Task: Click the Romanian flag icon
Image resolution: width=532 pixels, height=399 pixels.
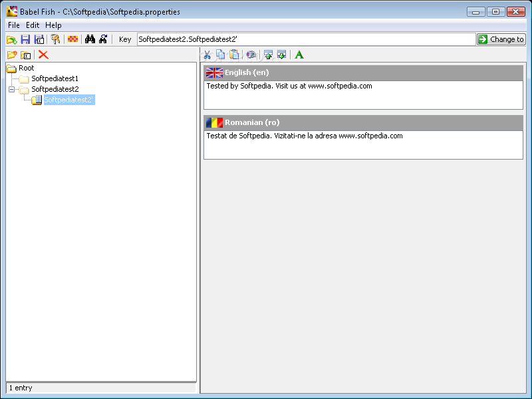Action: coord(214,122)
